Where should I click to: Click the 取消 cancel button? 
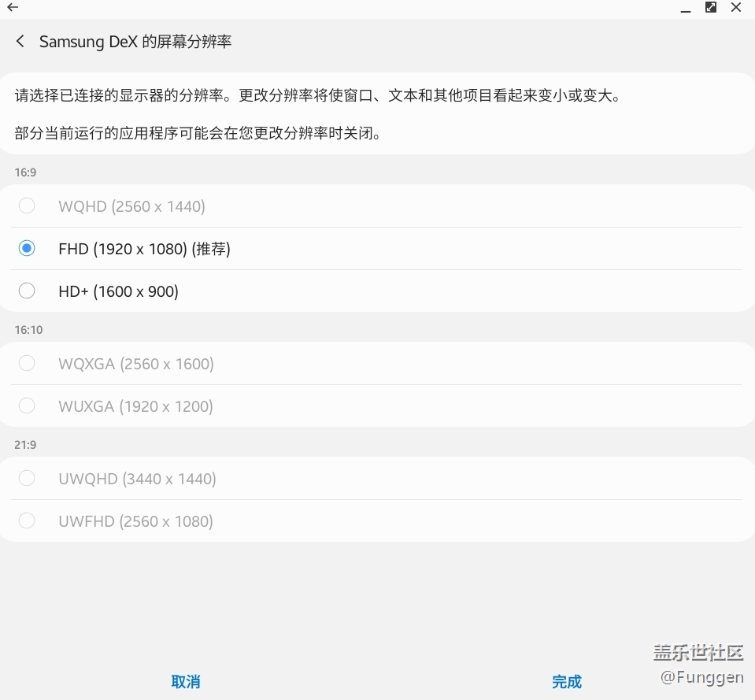[185, 682]
